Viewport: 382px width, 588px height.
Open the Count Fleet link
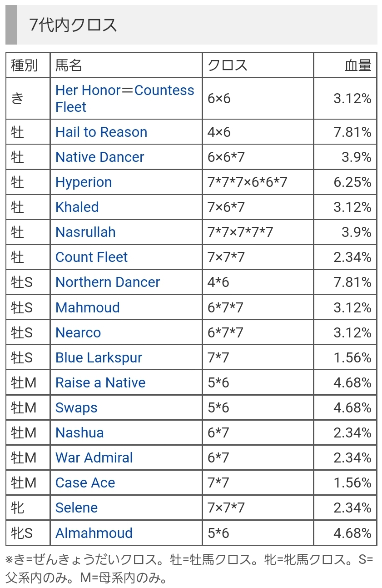click(91, 257)
